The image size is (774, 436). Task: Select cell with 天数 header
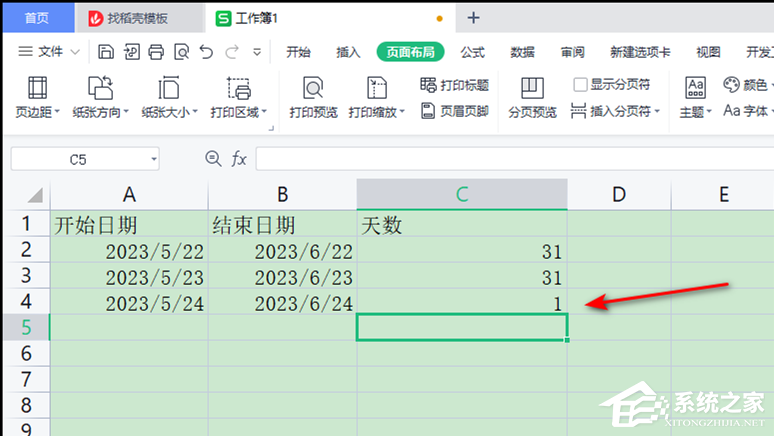pos(462,225)
